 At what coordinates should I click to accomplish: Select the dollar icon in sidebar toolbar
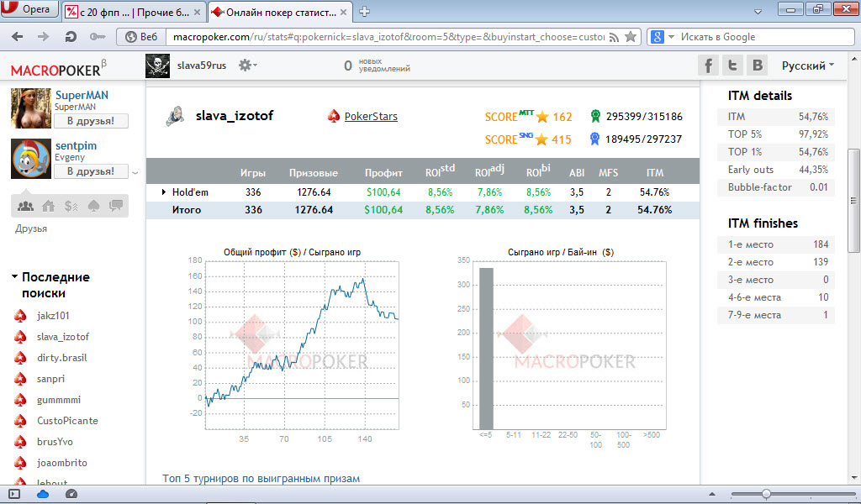click(71, 206)
